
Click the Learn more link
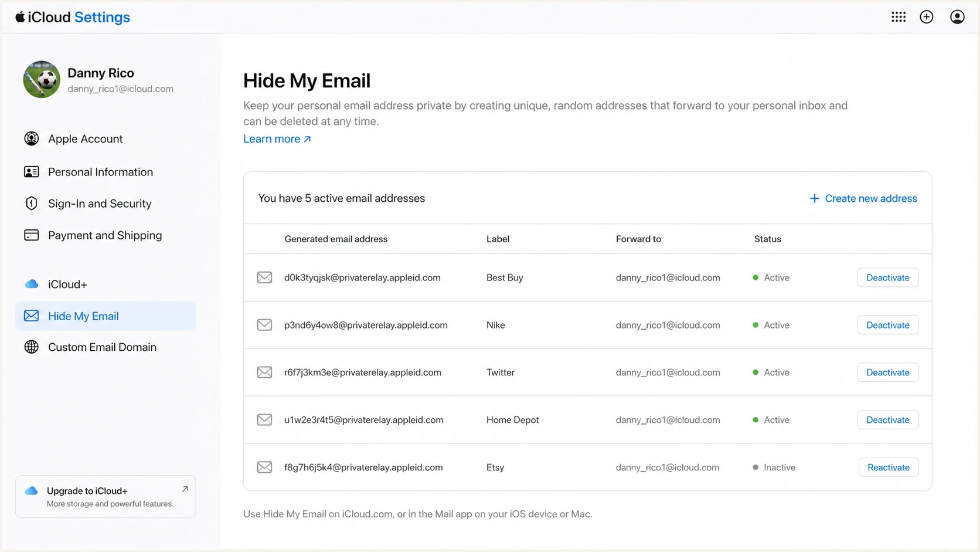click(x=277, y=139)
